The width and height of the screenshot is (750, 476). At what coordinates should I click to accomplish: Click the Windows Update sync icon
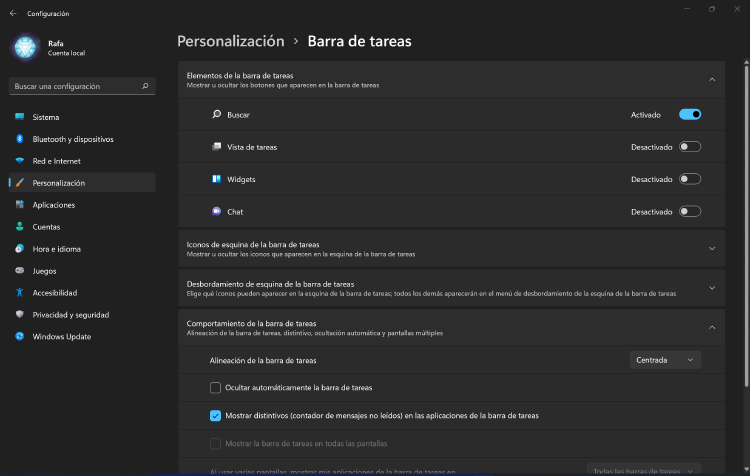pos(20,336)
